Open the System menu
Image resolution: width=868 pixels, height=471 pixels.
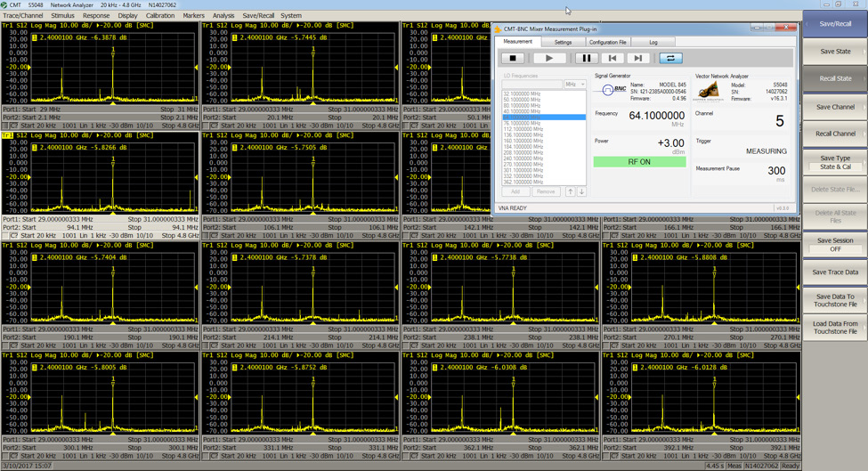[291, 15]
